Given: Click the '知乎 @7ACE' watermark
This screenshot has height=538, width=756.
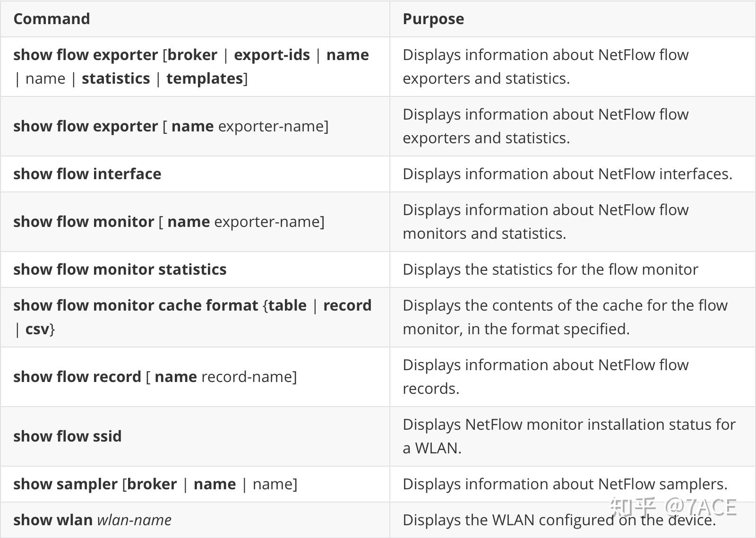Looking at the screenshot, I should coord(673,507).
